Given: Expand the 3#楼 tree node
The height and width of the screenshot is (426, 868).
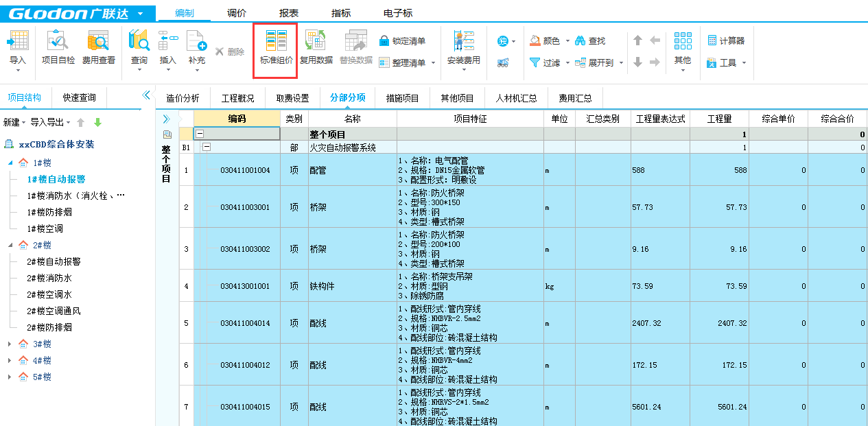Looking at the screenshot, I should (10, 344).
